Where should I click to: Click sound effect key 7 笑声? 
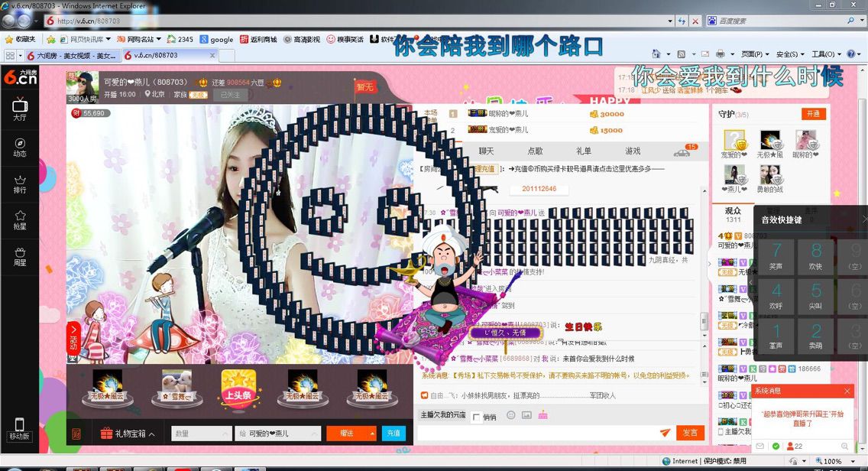[776, 257]
